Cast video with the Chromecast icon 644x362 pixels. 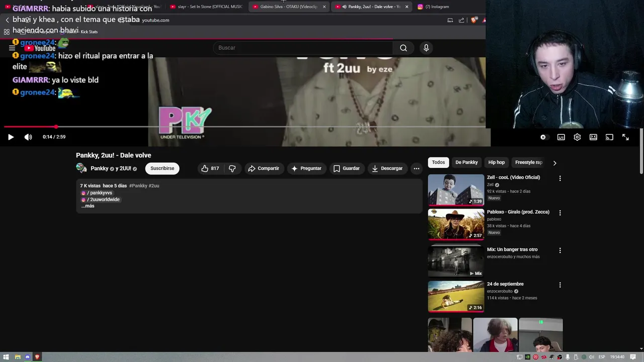609,137
